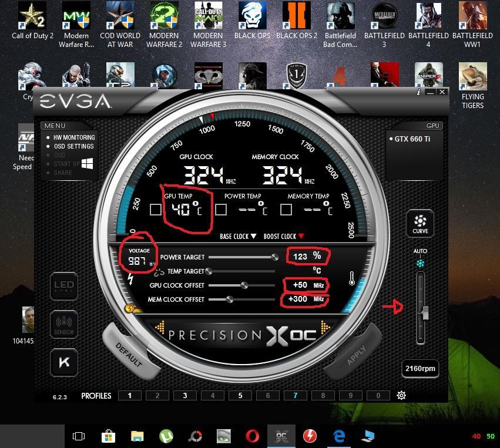Load profile 1

point(129,395)
